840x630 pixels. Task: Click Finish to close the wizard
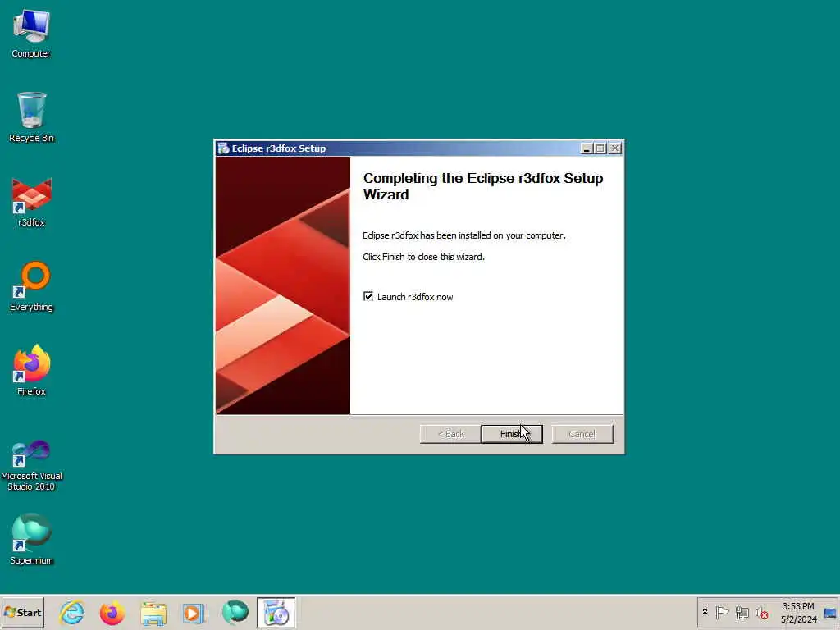(x=512, y=434)
